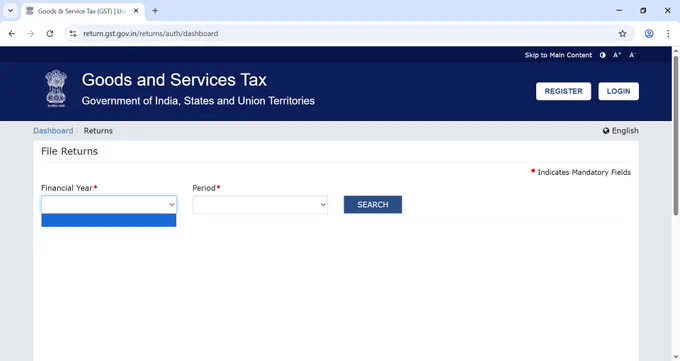Toggle the high contrast icon
Screen dimensions: 680x361
[x=602, y=55]
